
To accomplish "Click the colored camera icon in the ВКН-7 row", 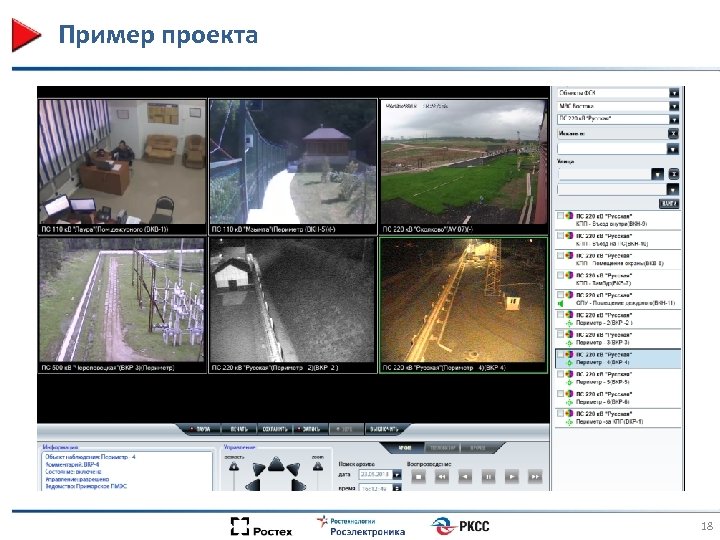I will pos(569,275).
